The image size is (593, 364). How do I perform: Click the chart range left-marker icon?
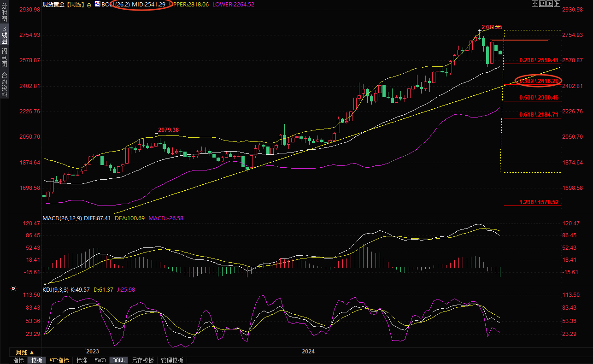coord(542,4)
